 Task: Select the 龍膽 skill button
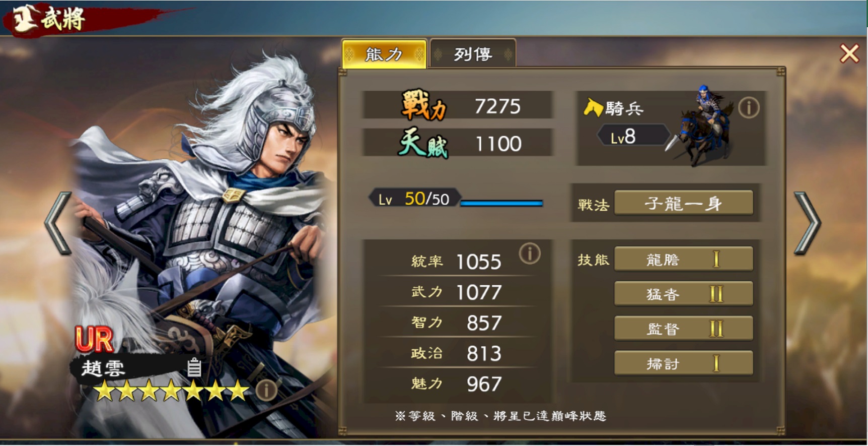coord(684,260)
